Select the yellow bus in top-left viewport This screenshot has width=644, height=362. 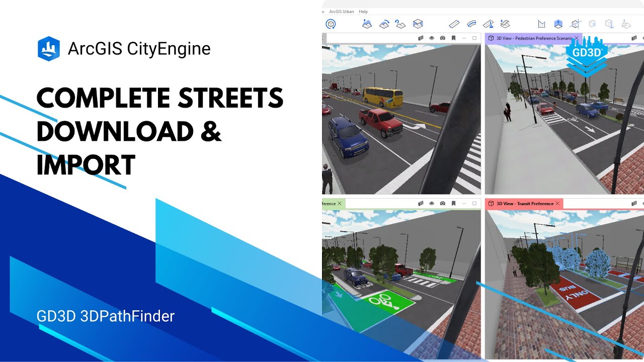[x=383, y=96]
